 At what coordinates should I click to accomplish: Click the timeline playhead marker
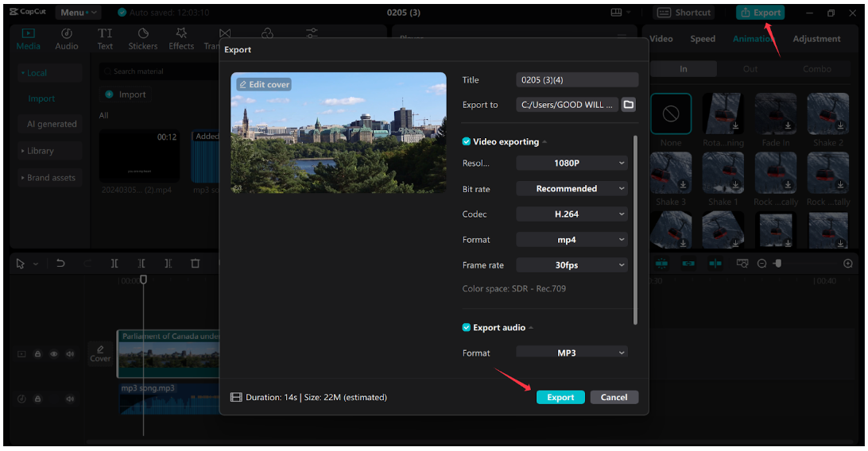[143, 279]
